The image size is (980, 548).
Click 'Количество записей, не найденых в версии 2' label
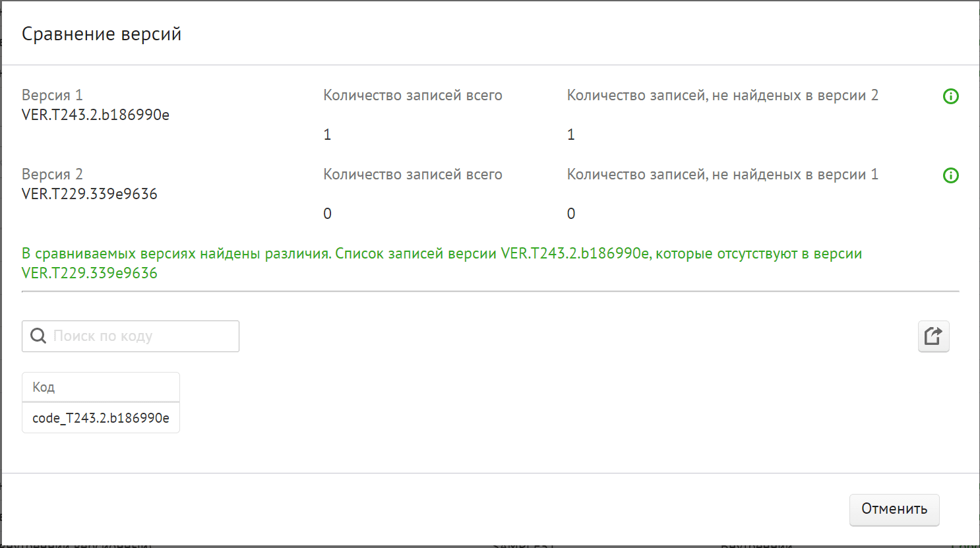(x=723, y=96)
